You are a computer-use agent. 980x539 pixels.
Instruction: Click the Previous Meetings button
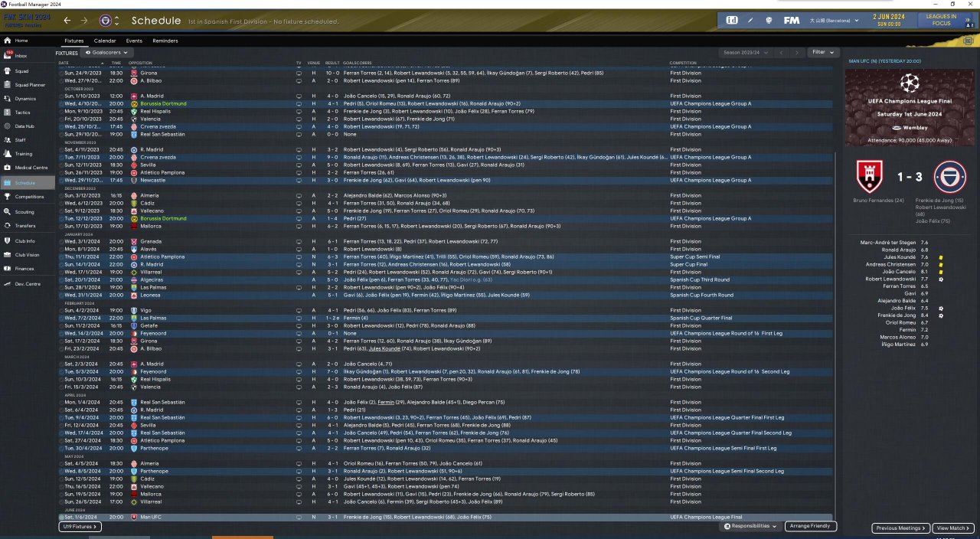(900, 528)
